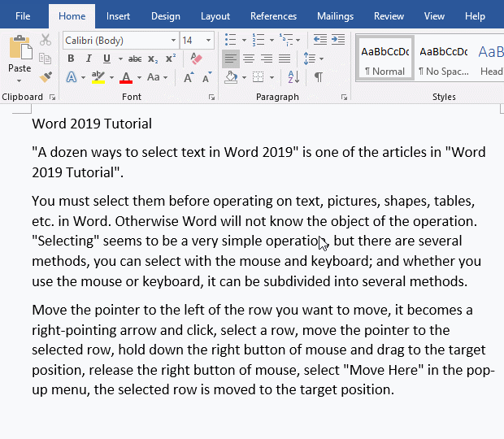Show paragraph marks pilcrow
The image size is (504, 439).
click(318, 77)
